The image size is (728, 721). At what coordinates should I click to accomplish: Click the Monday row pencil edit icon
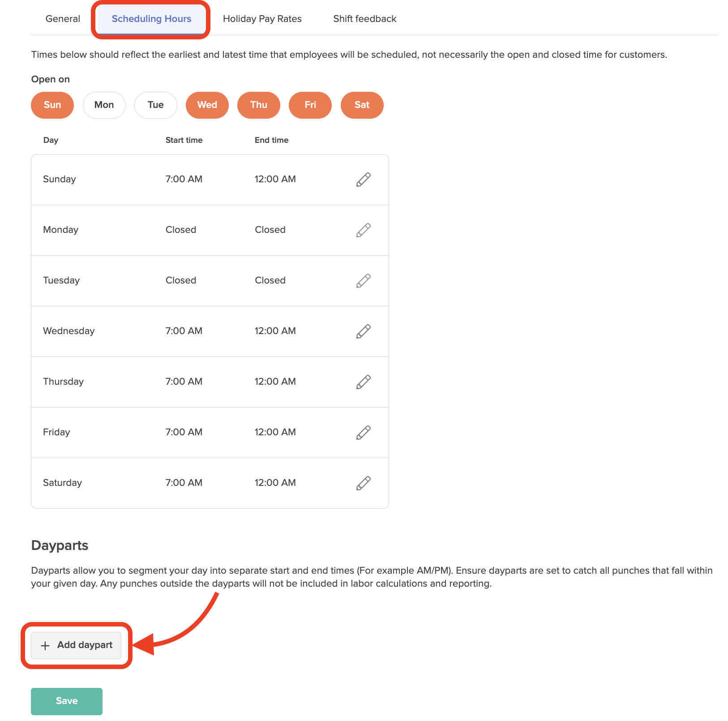point(363,230)
